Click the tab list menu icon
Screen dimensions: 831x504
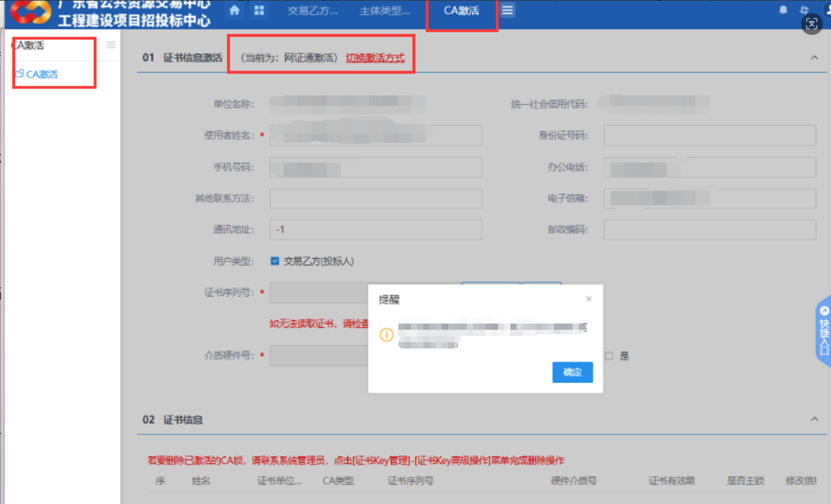coord(508,11)
